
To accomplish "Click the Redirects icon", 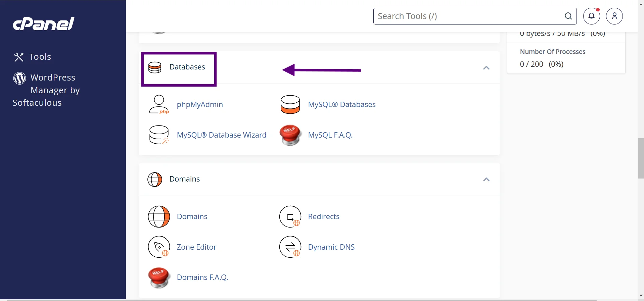I will pos(290,217).
